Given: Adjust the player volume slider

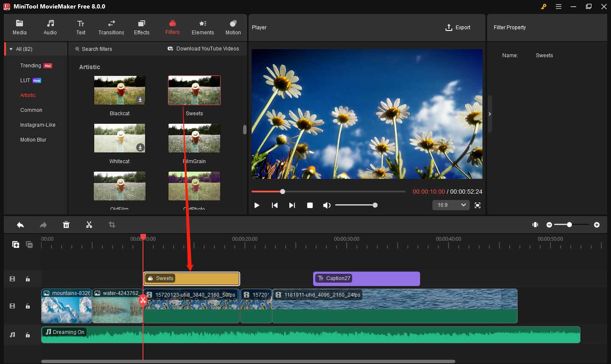Looking at the screenshot, I should tap(356, 205).
